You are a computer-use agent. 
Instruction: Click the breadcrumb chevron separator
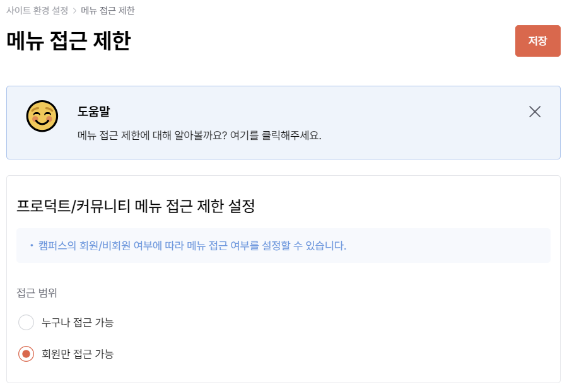74,11
